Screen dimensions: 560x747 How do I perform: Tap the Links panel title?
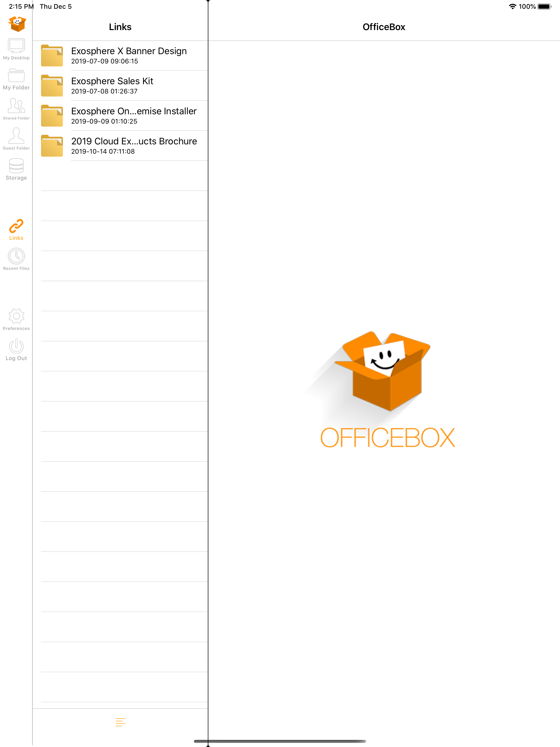point(120,27)
